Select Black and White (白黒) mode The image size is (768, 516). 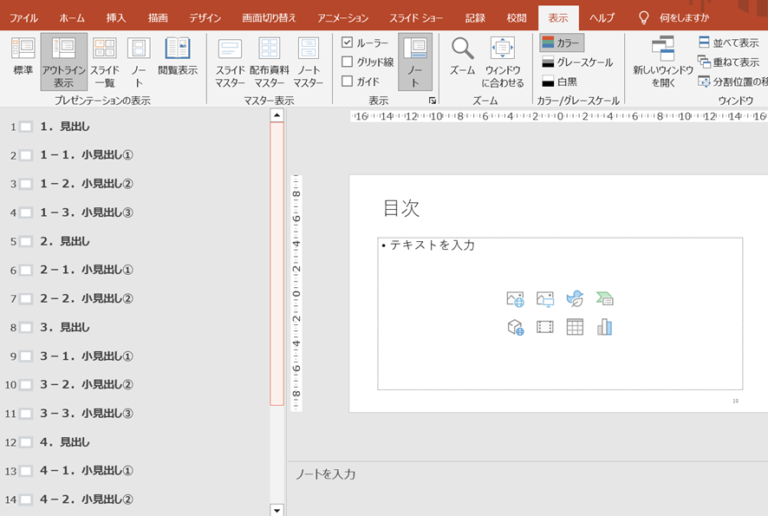tap(560, 81)
